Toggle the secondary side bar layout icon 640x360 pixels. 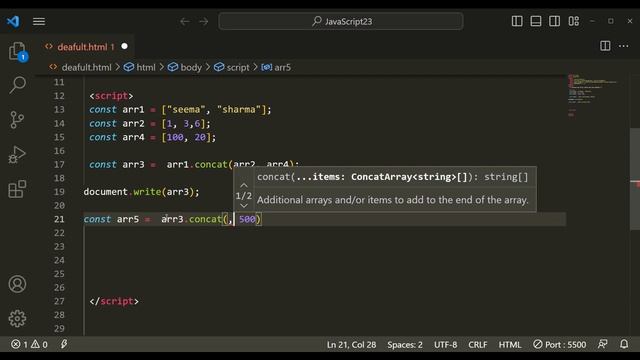click(x=554, y=21)
